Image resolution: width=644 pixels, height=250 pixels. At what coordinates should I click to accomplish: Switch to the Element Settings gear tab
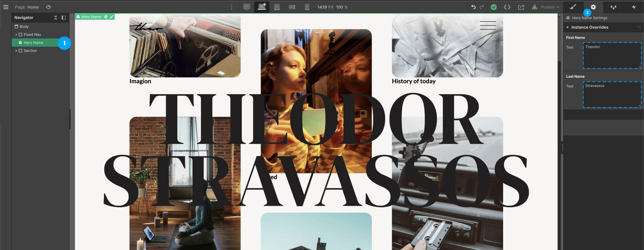click(593, 7)
